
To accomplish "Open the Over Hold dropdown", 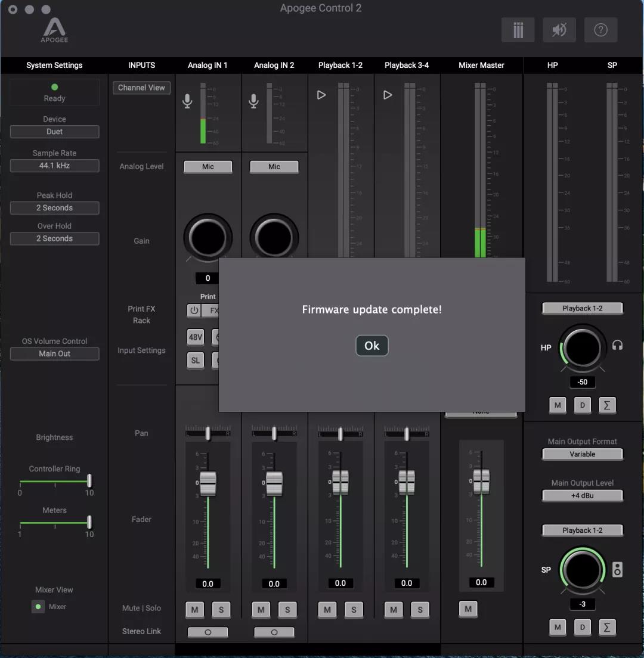I will (x=55, y=239).
